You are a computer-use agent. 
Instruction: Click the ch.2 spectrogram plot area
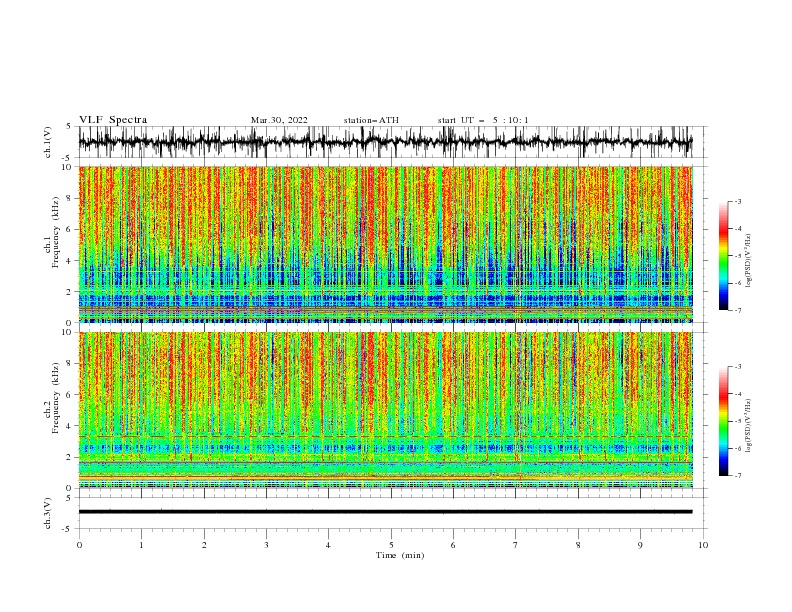coord(386,410)
